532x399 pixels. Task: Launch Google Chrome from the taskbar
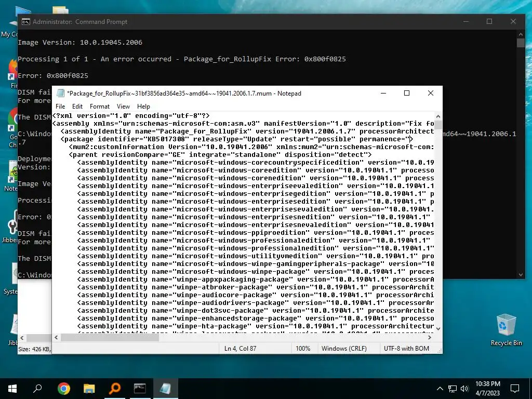pos(63,388)
